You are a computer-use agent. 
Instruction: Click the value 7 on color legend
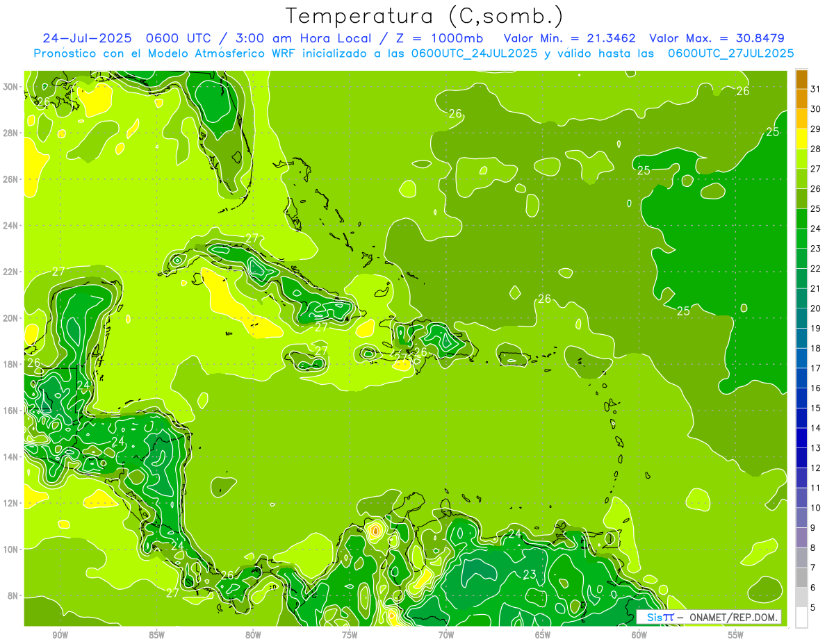[x=813, y=568]
